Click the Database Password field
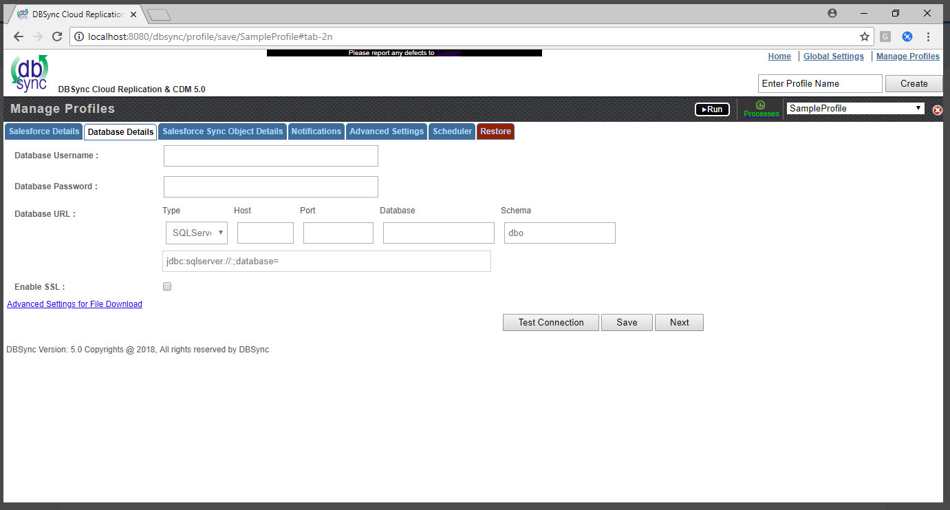950x510 pixels. click(x=271, y=187)
